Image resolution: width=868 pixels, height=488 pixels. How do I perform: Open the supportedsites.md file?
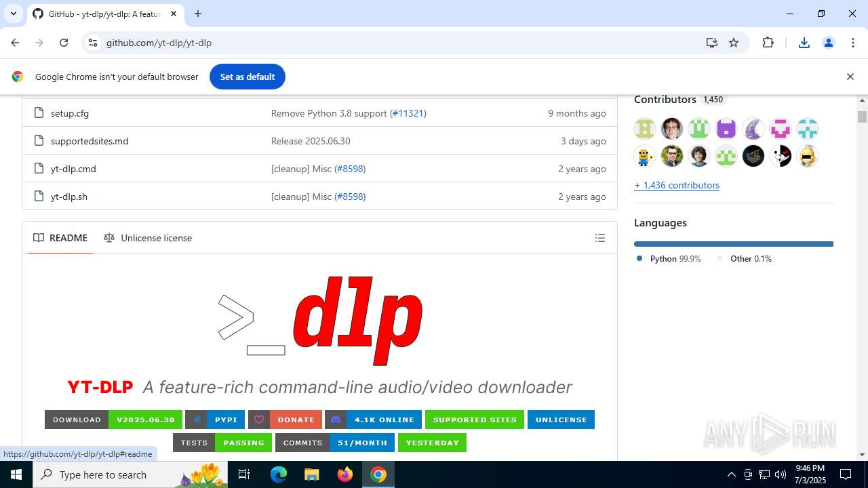[90, 141]
